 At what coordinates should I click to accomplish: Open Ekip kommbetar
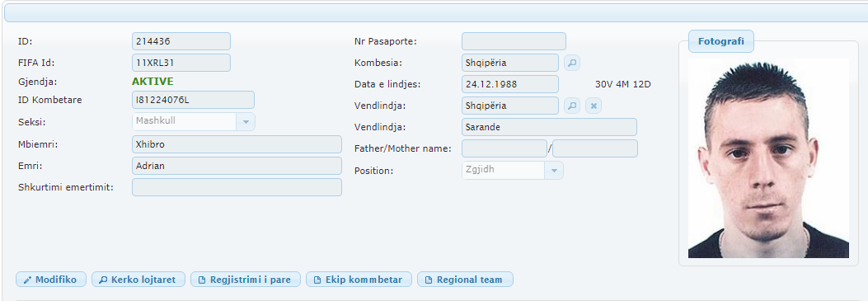tap(359, 280)
